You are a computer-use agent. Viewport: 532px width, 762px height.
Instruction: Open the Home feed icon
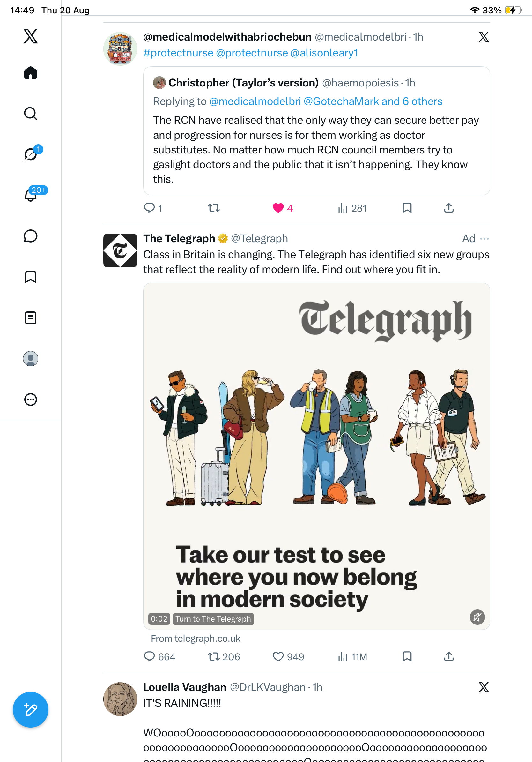click(31, 73)
